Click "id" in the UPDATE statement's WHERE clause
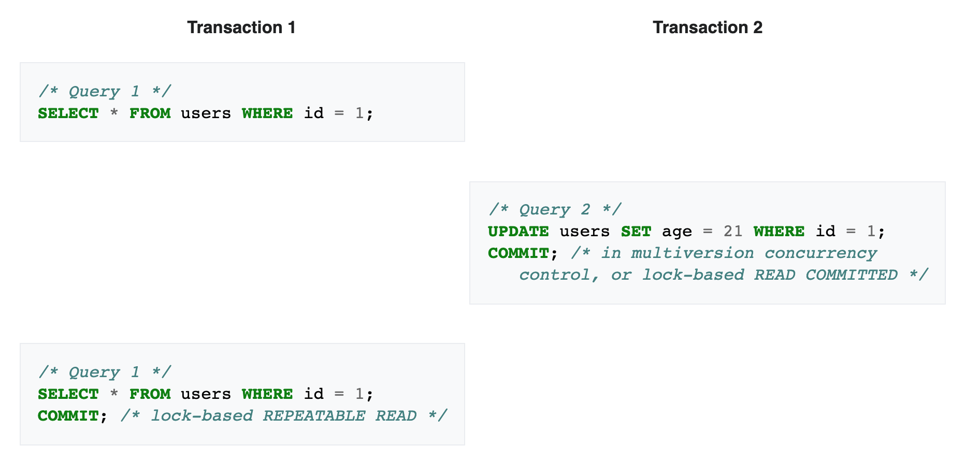This screenshot has height=460, width=980. click(825, 231)
